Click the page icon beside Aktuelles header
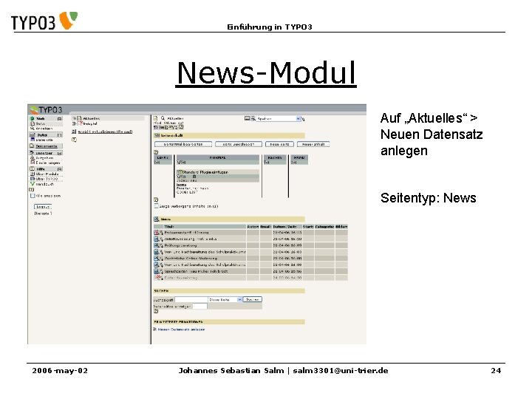This screenshot has height=399, width=532. click(x=156, y=118)
